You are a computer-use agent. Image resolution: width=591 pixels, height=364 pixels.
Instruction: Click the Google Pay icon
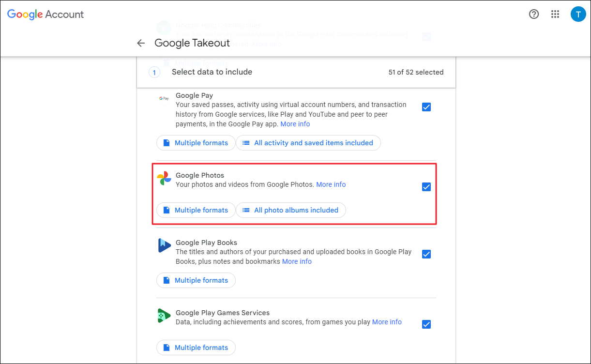(x=164, y=98)
